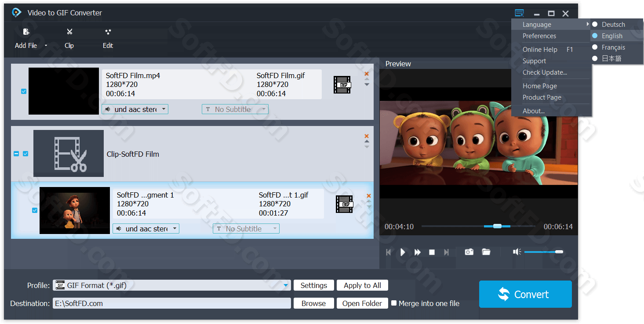
Task: Click the preview video image
Action: coord(479,143)
